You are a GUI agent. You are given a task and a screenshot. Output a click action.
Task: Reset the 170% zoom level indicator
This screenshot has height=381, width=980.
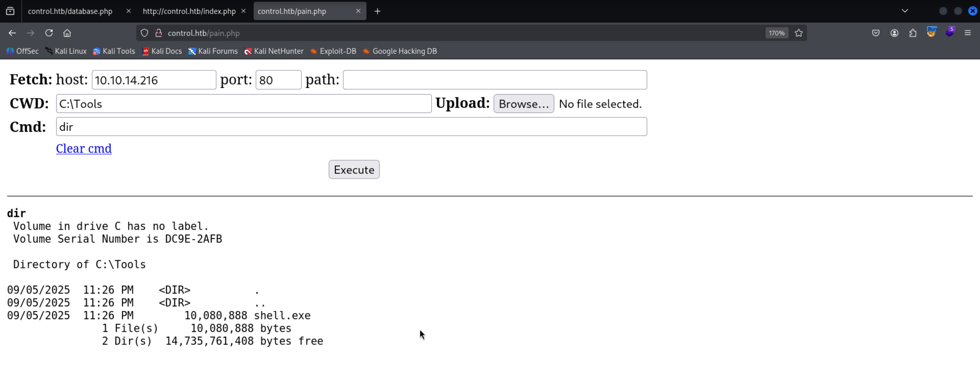776,33
